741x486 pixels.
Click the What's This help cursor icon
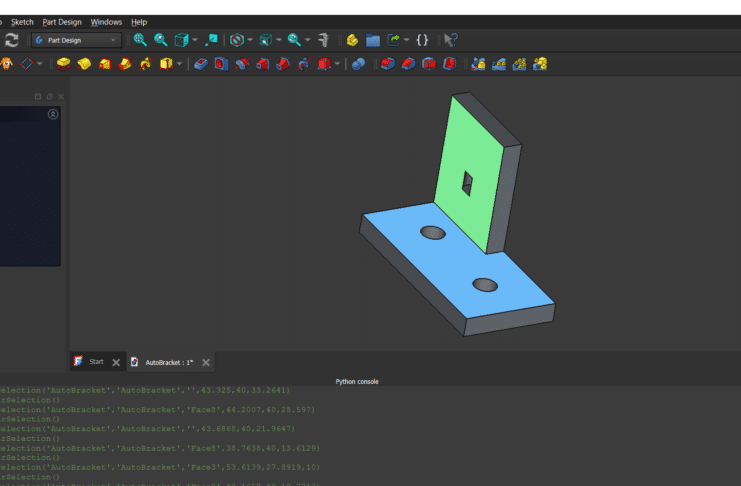(451, 40)
